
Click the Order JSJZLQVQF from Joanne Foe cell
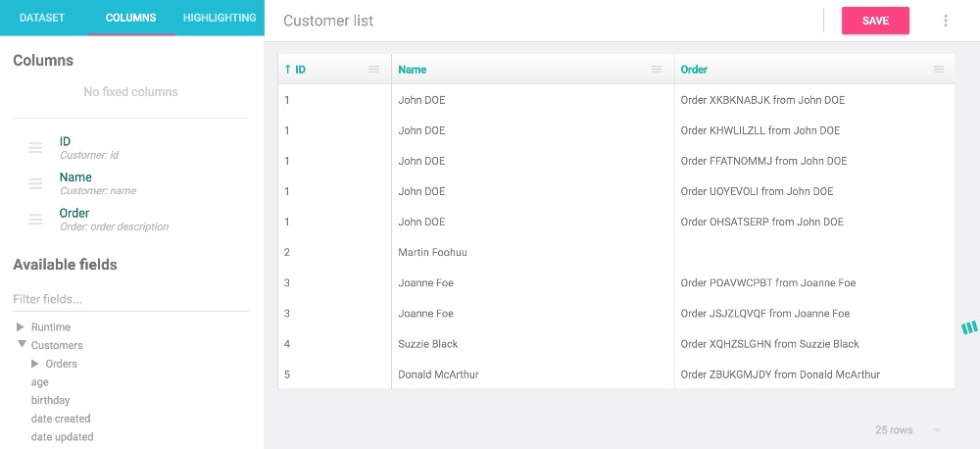[814, 314]
